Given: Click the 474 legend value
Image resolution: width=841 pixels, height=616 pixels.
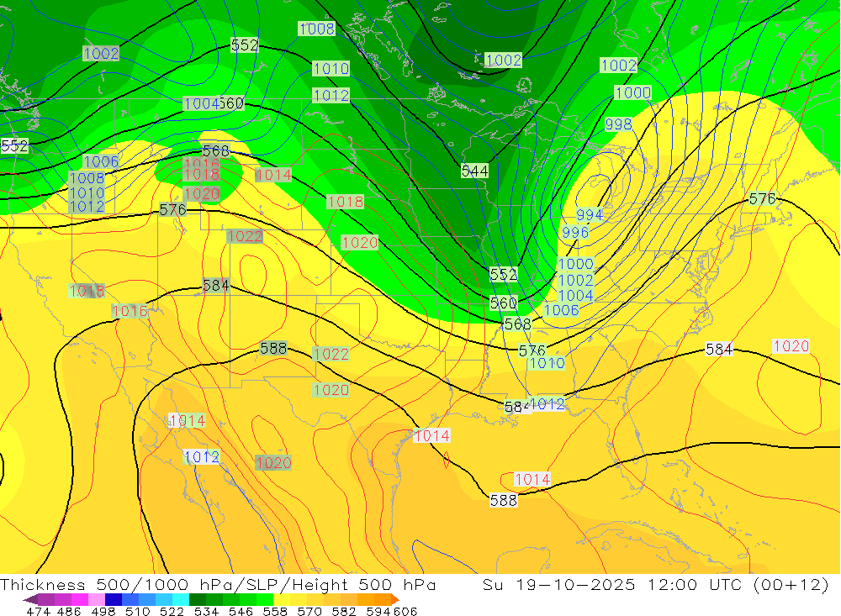Looking at the screenshot, I should click(x=39, y=611).
